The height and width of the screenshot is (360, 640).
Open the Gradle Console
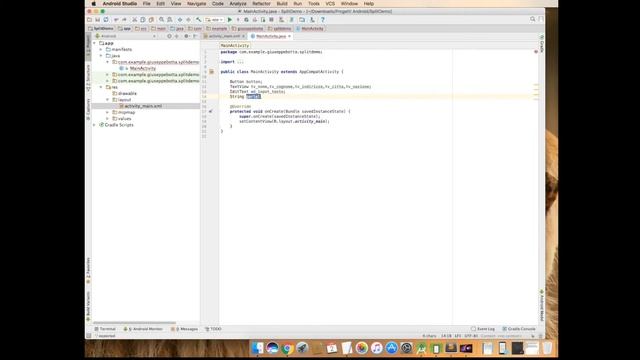519,329
